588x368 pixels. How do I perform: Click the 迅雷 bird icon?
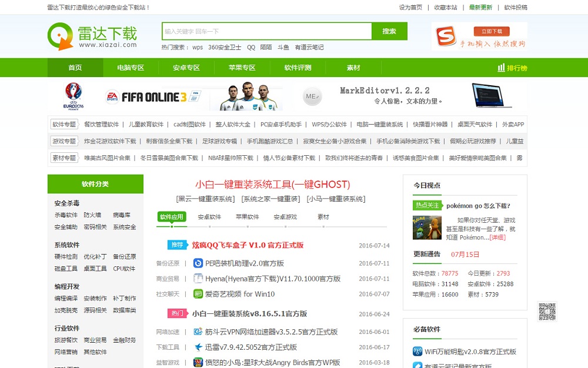point(198,347)
